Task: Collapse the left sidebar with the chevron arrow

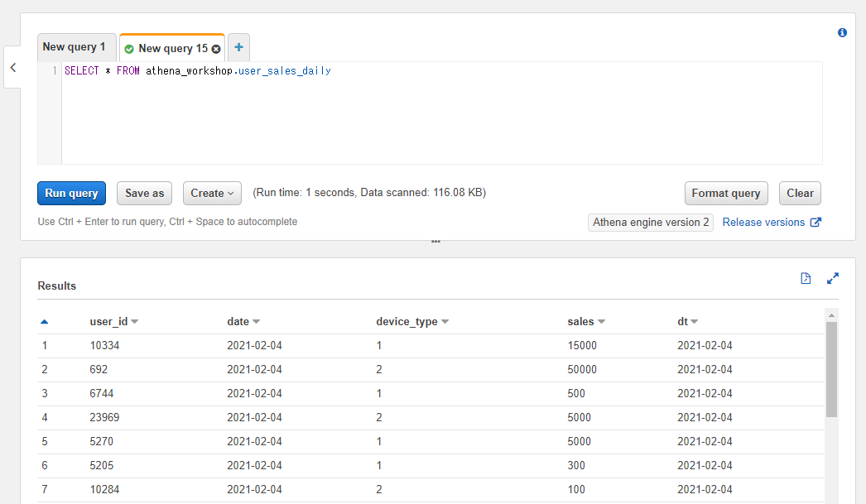Action: [x=12, y=67]
